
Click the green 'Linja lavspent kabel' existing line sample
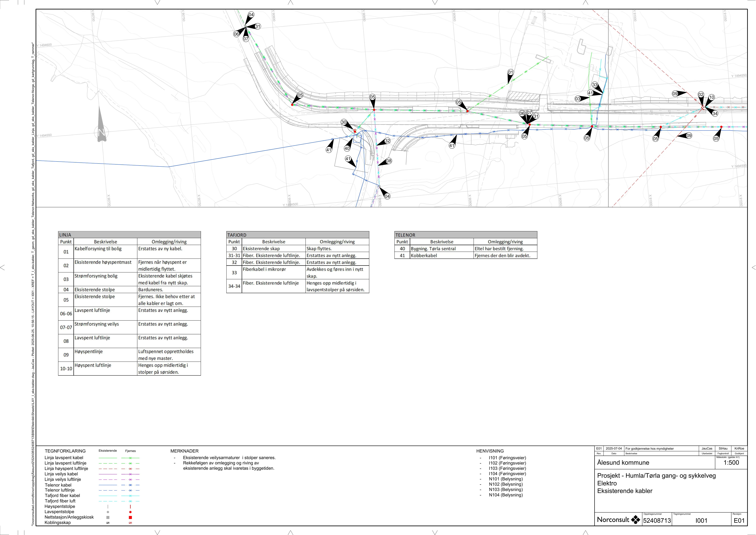tap(108, 458)
